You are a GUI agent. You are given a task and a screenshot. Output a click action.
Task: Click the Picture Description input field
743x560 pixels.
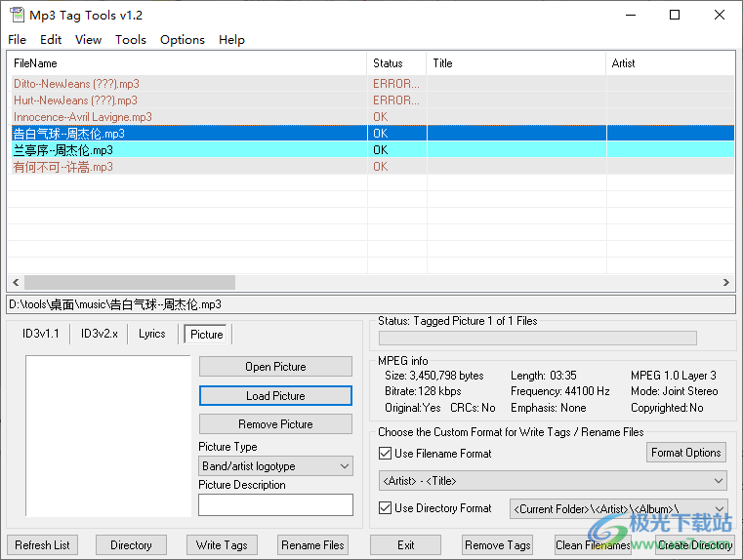pos(275,504)
